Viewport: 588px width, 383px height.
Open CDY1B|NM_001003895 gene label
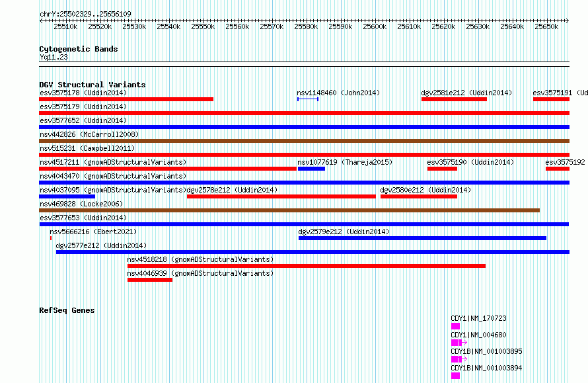[486, 351]
